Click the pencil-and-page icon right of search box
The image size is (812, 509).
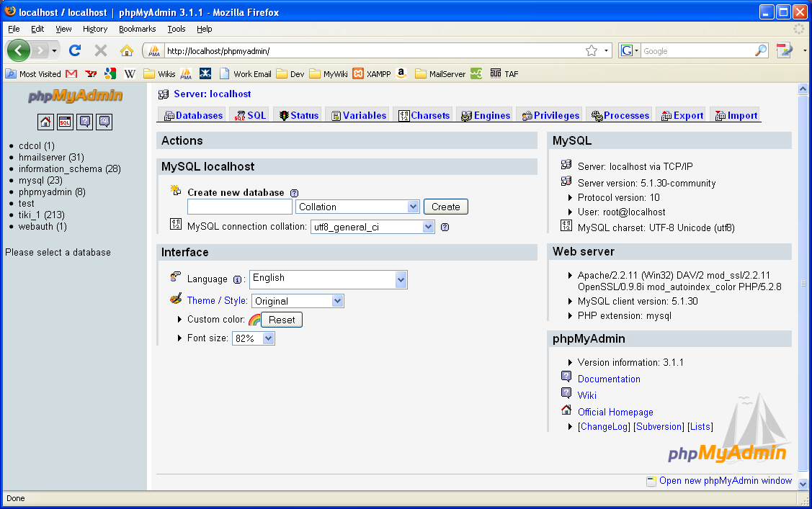click(x=785, y=50)
